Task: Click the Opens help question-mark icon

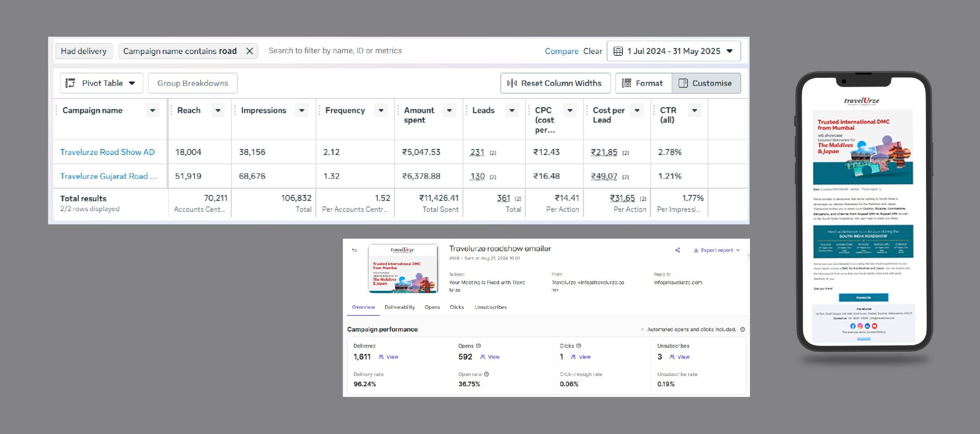Action: click(x=478, y=346)
